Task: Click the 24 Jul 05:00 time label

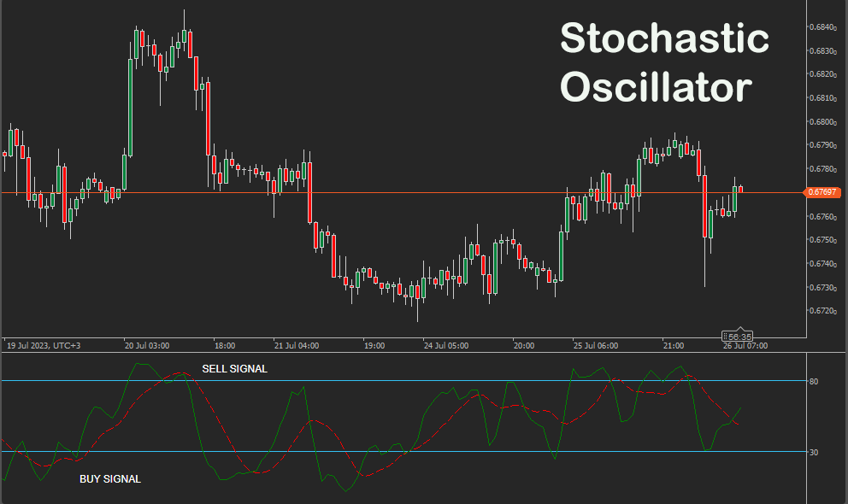Action: click(446, 346)
